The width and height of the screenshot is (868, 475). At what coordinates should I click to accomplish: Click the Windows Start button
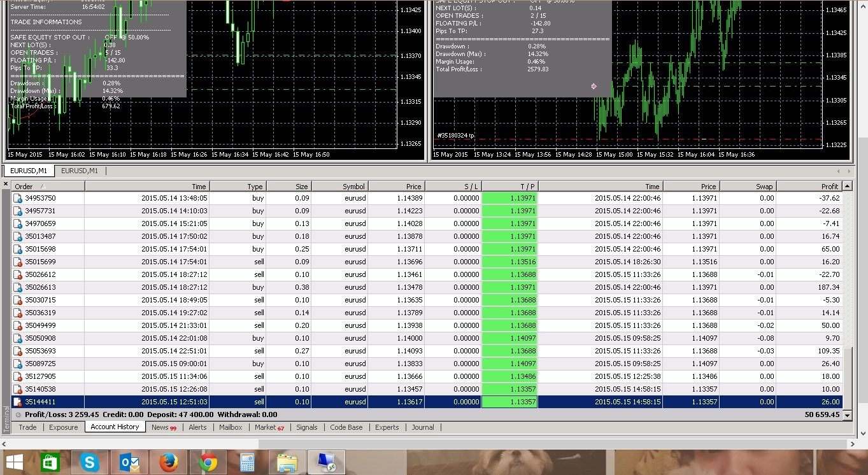coord(14,462)
